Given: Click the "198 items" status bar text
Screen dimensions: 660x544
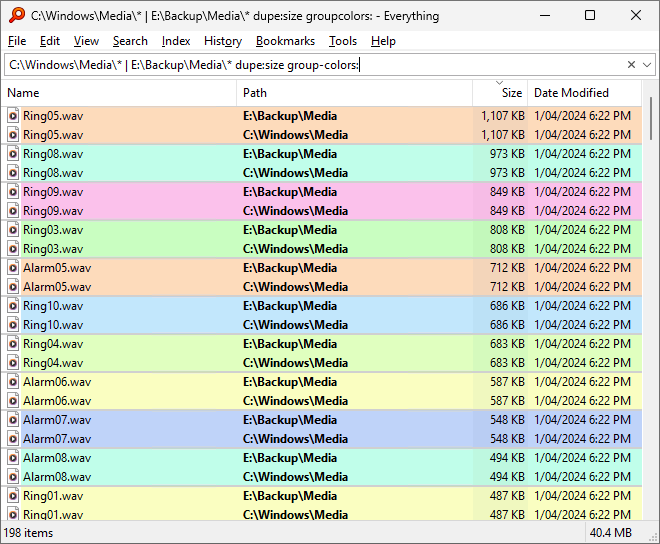Looking at the screenshot, I should [28, 533].
